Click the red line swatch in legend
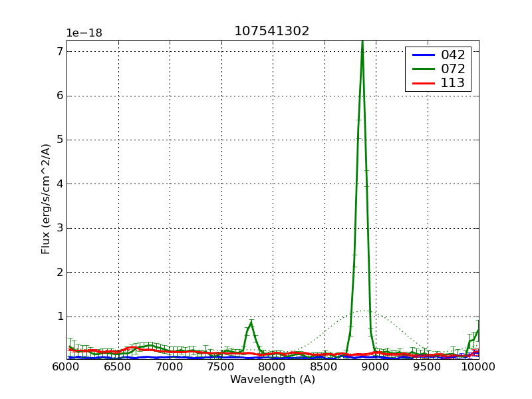Viewport: 532px width, 399px height. pos(422,83)
